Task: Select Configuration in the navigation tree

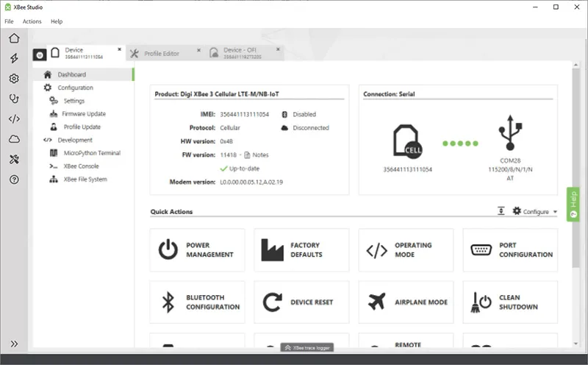Action: point(76,88)
